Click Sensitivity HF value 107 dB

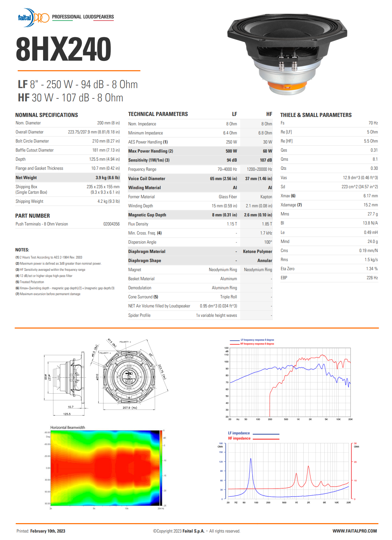[x=266, y=160]
